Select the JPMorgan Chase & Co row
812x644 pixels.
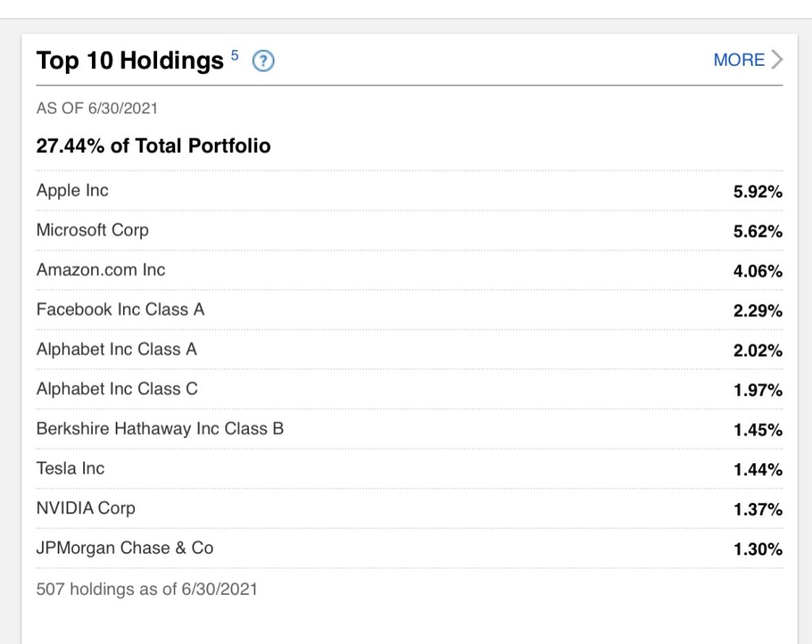124,547
